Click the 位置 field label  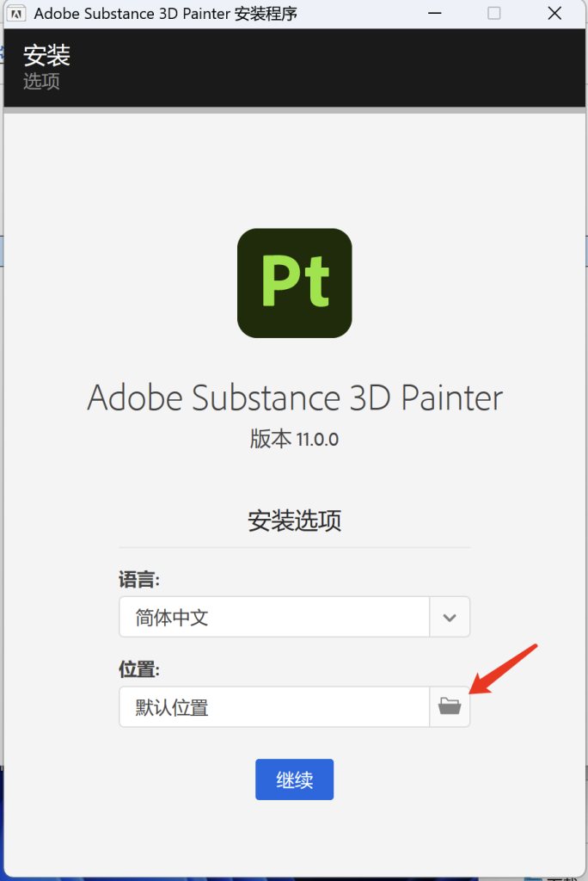pyautogui.click(x=139, y=669)
